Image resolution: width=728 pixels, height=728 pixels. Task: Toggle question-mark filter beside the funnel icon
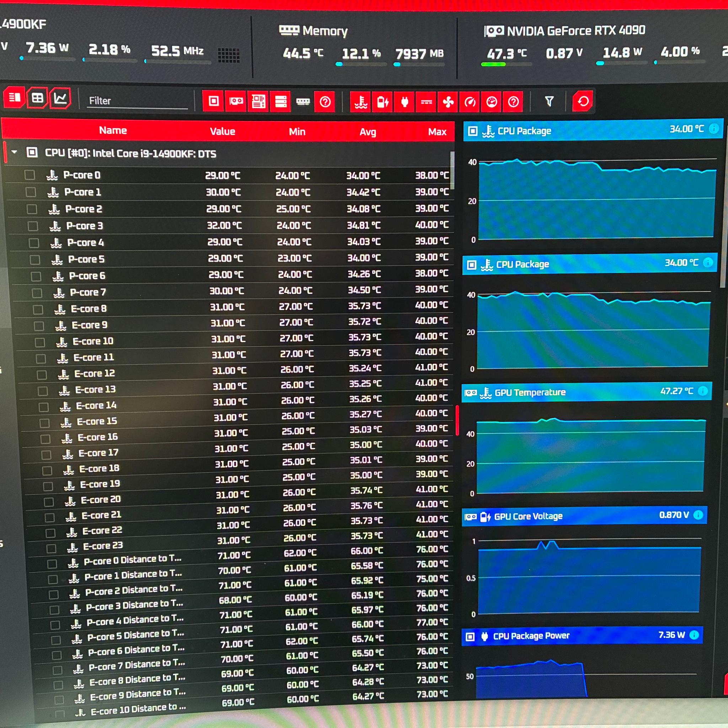[513, 102]
